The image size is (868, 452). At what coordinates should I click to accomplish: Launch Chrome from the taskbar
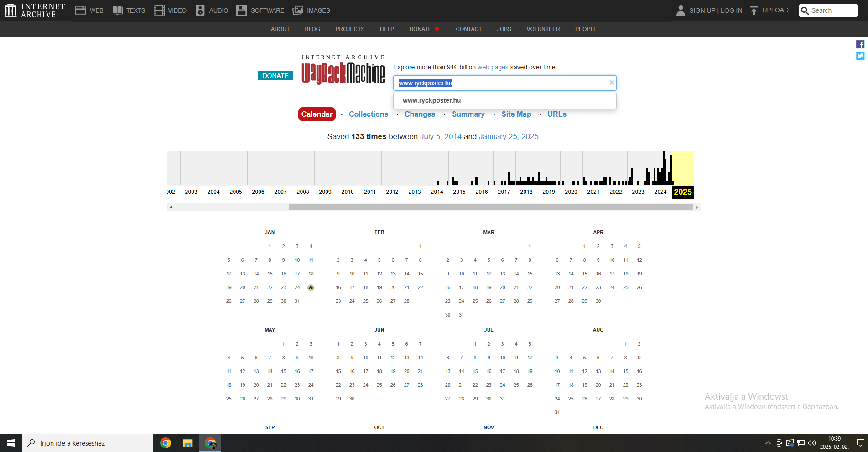166,443
